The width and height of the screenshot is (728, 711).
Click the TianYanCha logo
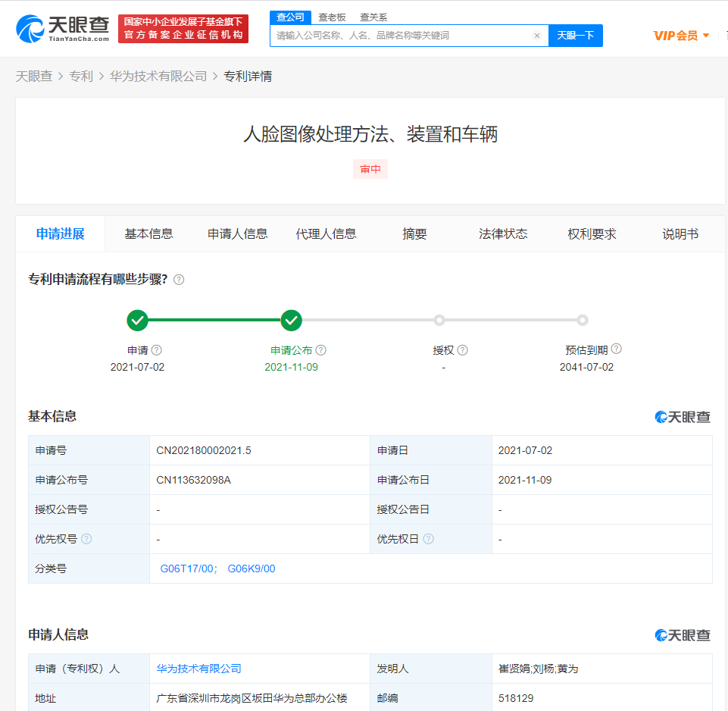[x=63, y=29]
